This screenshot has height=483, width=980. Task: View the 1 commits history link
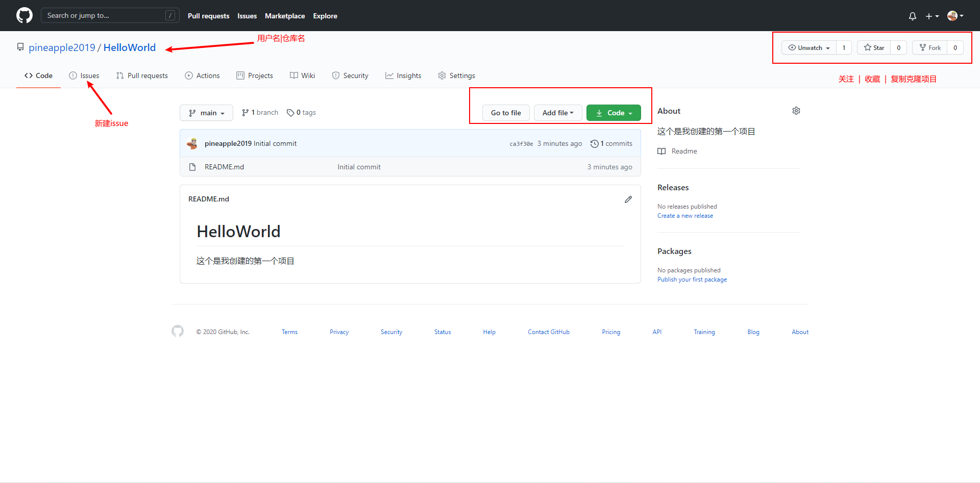tap(611, 143)
